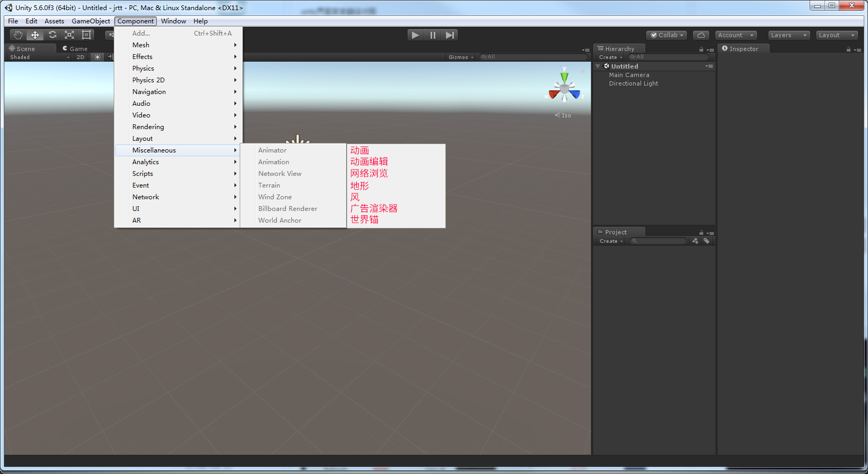This screenshot has width=868, height=474.
Task: Open Cloud services via cloud icon
Action: click(x=701, y=35)
